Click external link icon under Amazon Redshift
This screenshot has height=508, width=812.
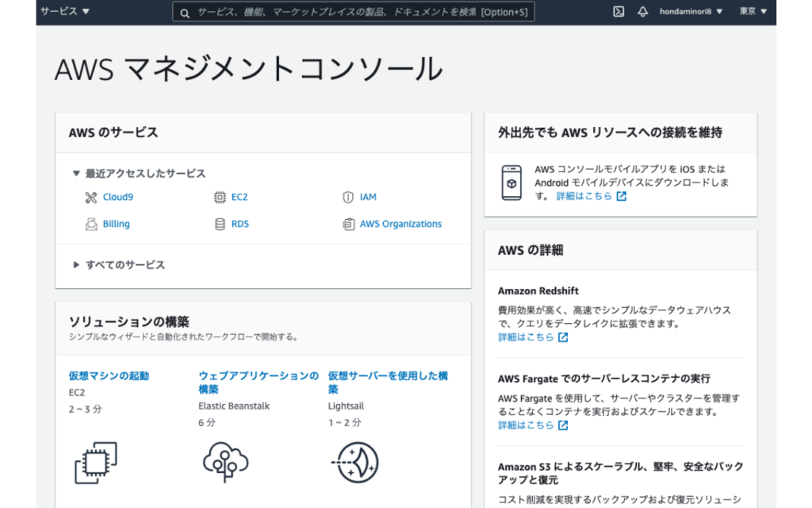pos(563,337)
